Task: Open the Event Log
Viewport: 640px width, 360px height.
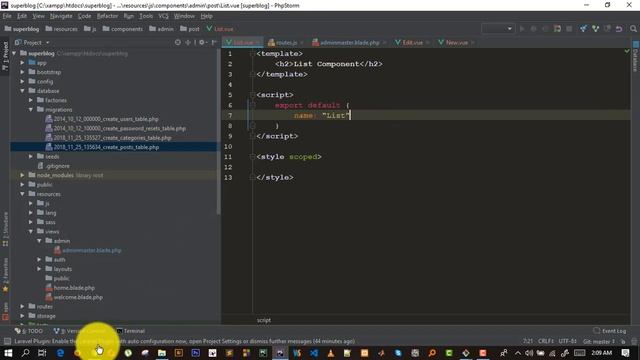Action: [610, 331]
